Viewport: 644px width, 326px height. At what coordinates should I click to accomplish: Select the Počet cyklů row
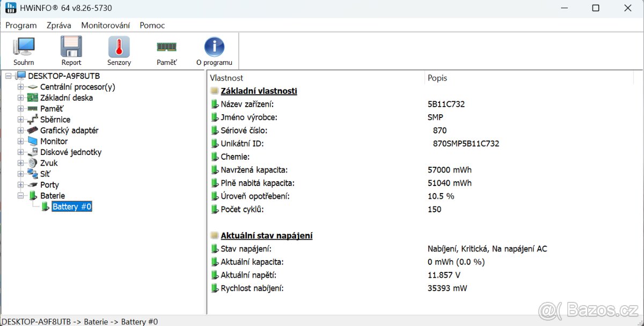pyautogui.click(x=242, y=209)
